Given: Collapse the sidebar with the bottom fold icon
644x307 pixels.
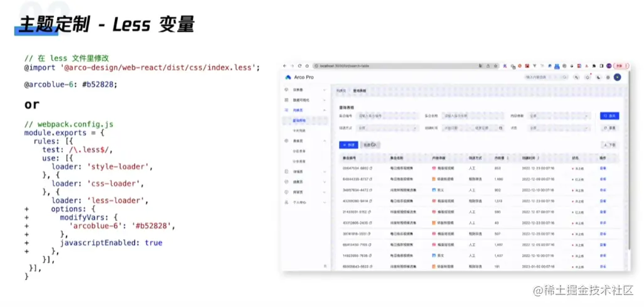Looking at the screenshot, I should point(325,266).
